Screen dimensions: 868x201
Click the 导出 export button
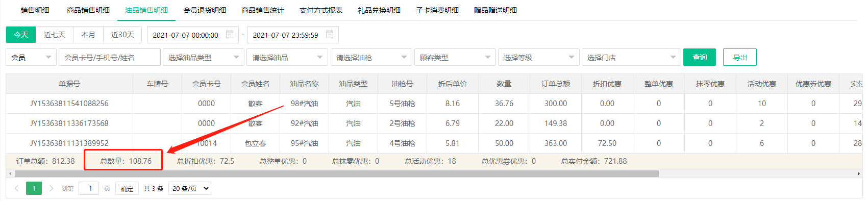point(740,57)
